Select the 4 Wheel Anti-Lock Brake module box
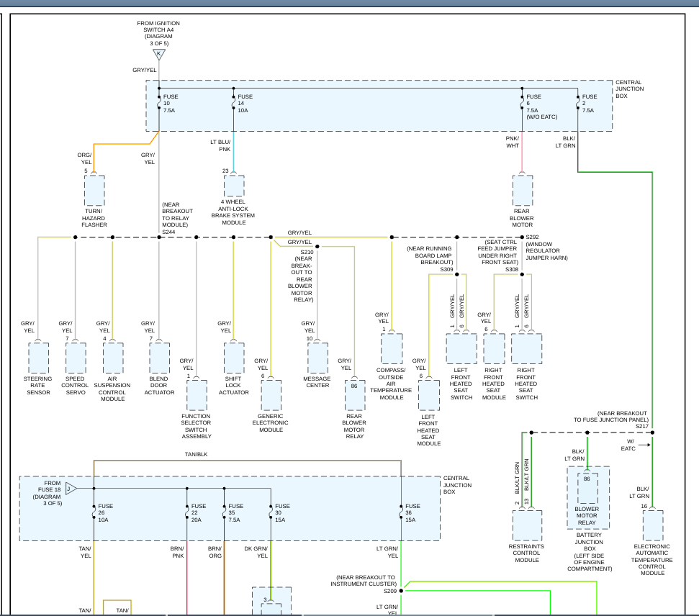 pyautogui.click(x=234, y=186)
